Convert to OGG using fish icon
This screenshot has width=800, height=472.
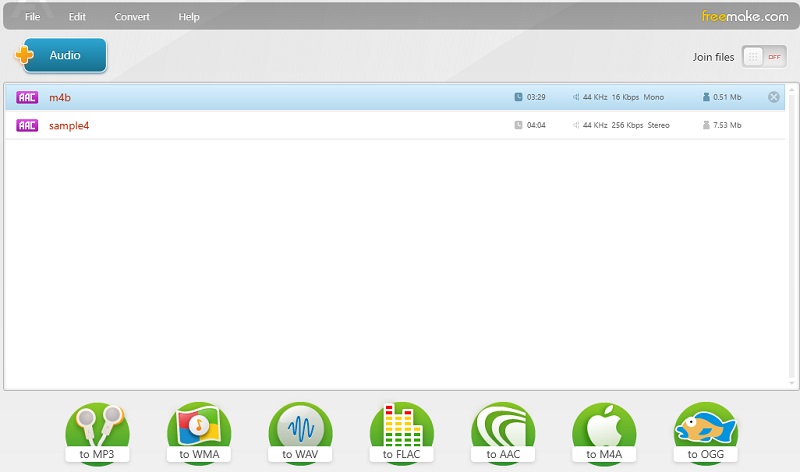click(x=706, y=434)
